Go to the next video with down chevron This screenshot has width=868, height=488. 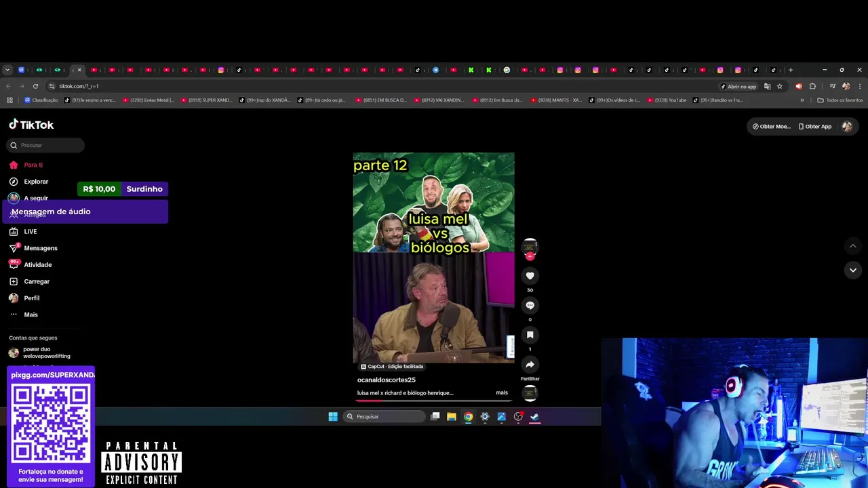853,270
